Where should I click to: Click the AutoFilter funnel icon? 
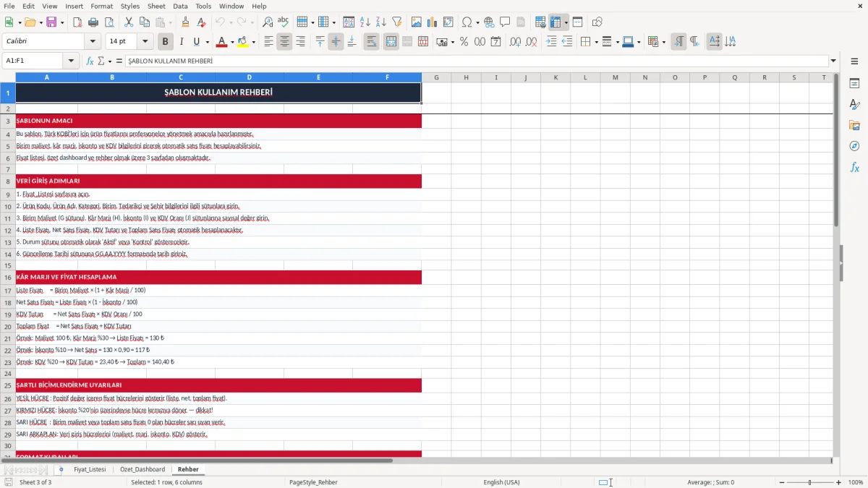[x=396, y=22]
